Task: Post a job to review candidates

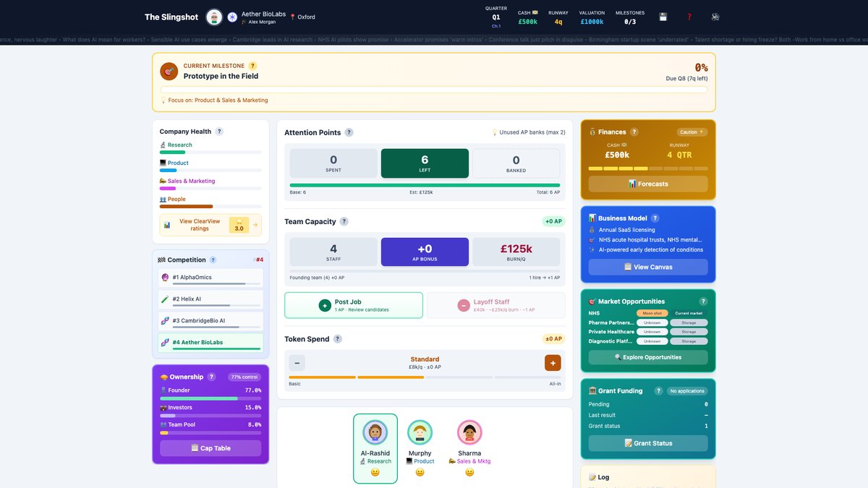Action: pyautogui.click(x=354, y=305)
